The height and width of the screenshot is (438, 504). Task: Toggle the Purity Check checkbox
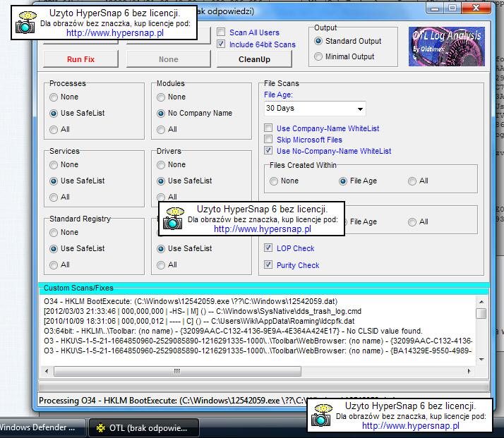tap(268, 265)
